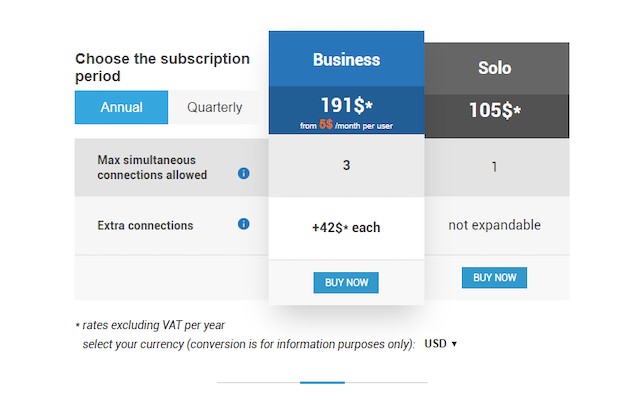
Task: Click the +42$ each extra connections cell
Action: tap(346, 227)
